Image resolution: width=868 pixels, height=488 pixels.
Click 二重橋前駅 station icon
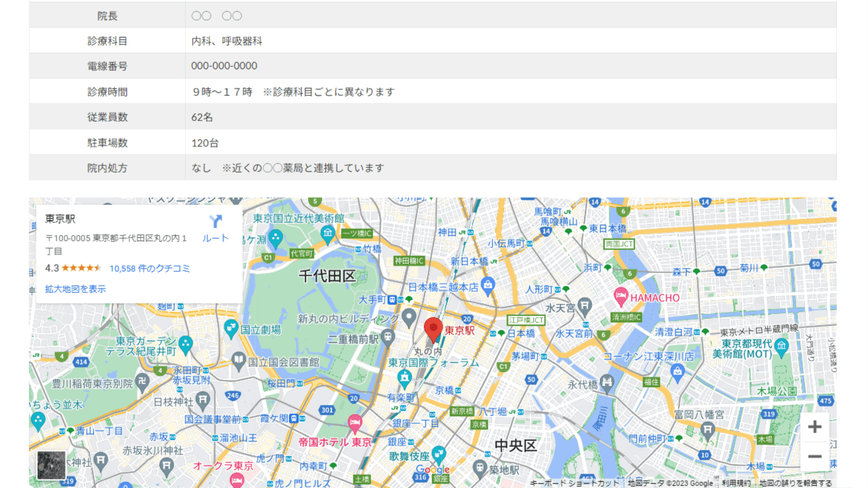point(388,339)
